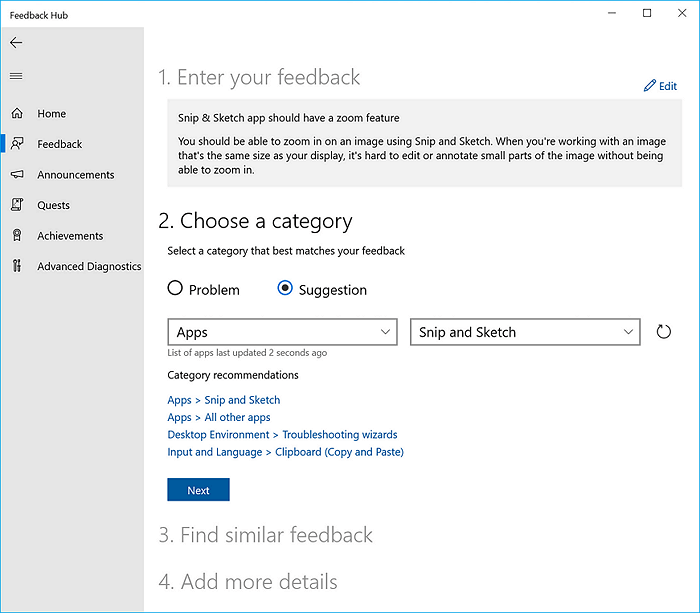
Task: Click the Announcements megaphone icon
Action: click(x=17, y=175)
